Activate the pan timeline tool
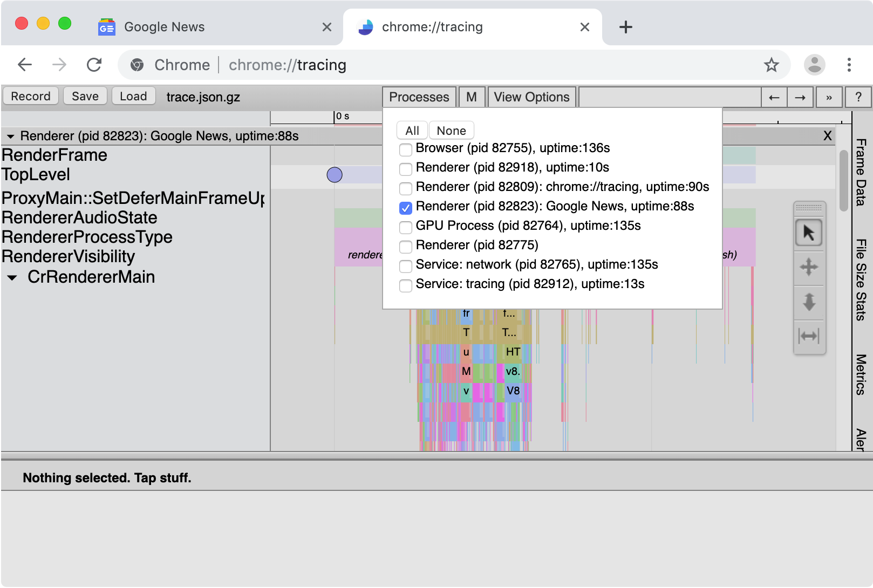 point(808,267)
